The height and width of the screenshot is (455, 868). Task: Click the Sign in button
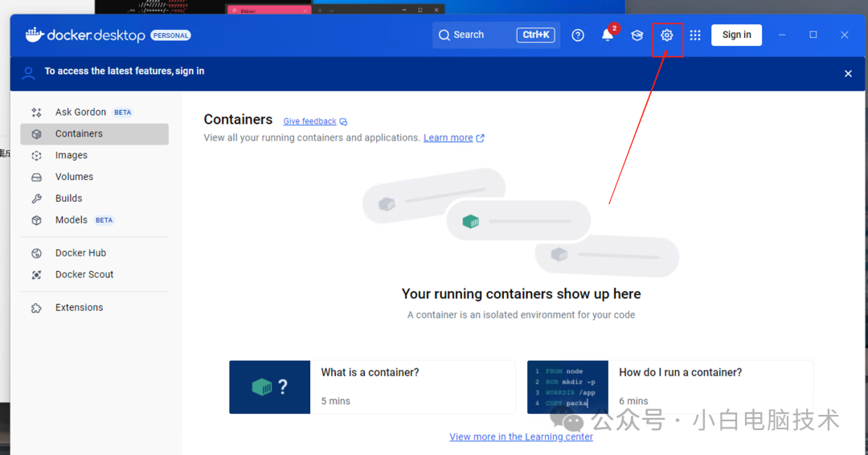736,35
